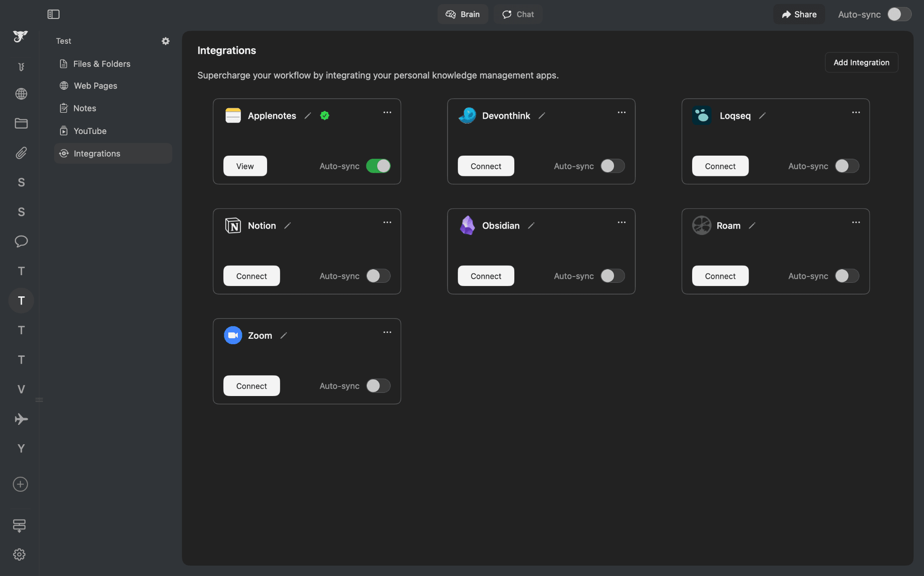Enable Roam Auto-sync toggle
924x576 pixels.
point(847,276)
